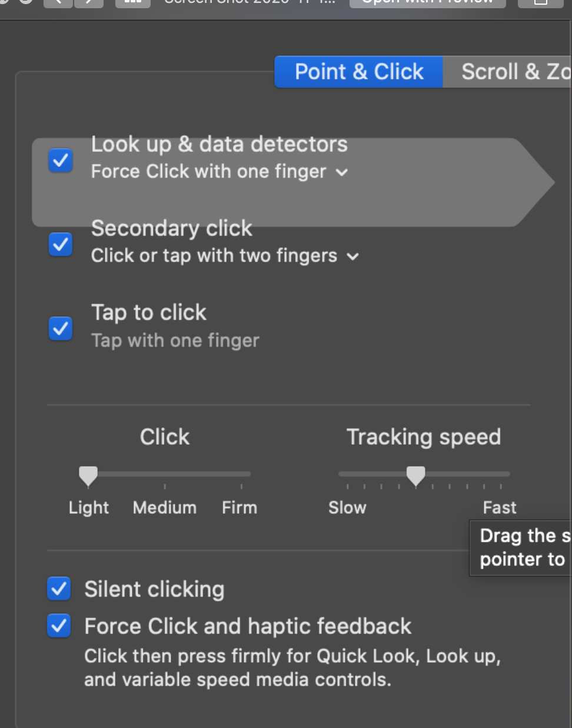Toggle the Tap to click checkbox
Screen dimensions: 572x728
pos(60,328)
